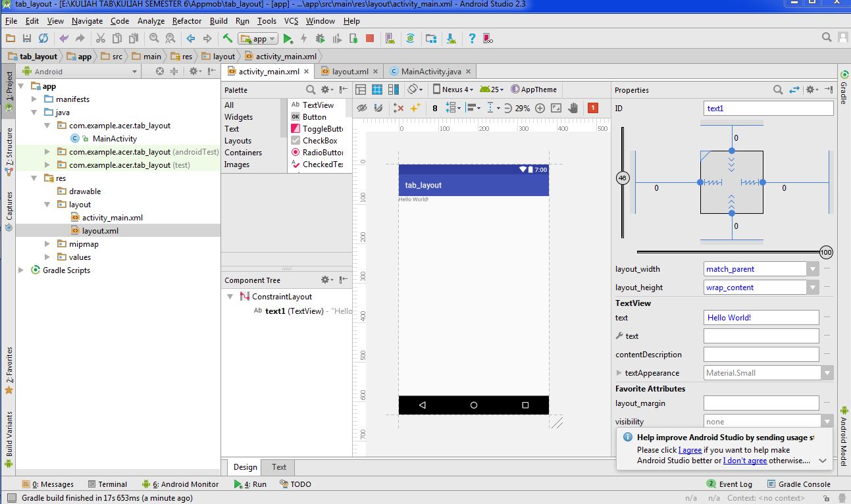Click the top constraint anchor dot
The width and height of the screenshot is (851, 504).
[x=732, y=151]
